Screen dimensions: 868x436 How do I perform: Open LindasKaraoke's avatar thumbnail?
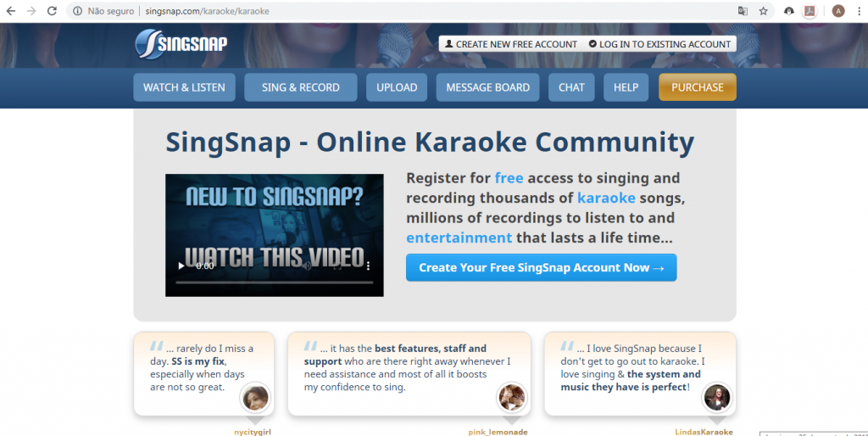pos(717,397)
